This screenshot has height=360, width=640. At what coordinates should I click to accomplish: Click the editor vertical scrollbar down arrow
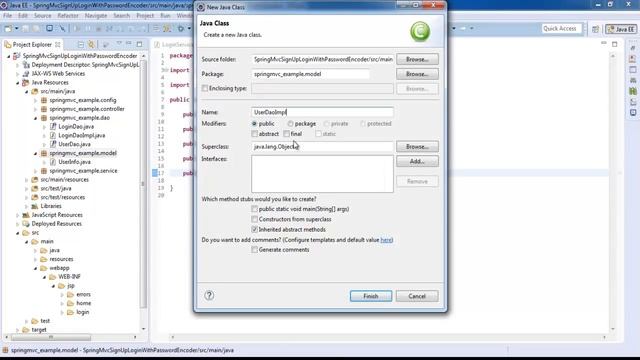(613, 329)
